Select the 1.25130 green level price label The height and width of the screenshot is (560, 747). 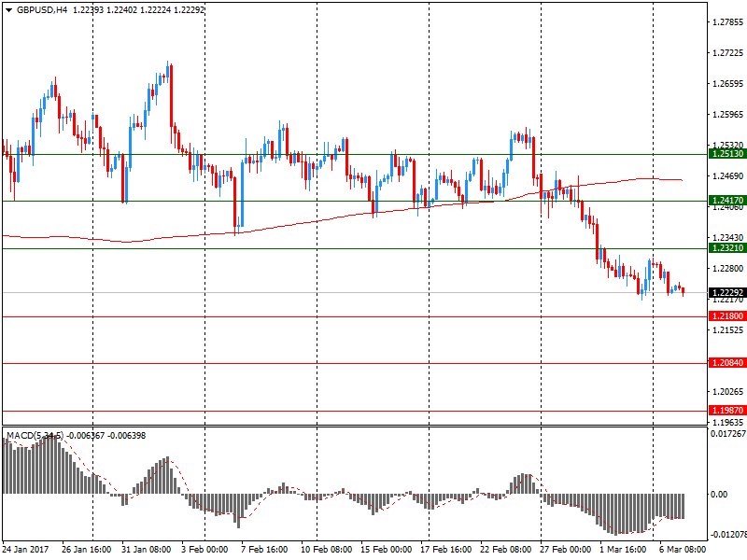coord(727,153)
